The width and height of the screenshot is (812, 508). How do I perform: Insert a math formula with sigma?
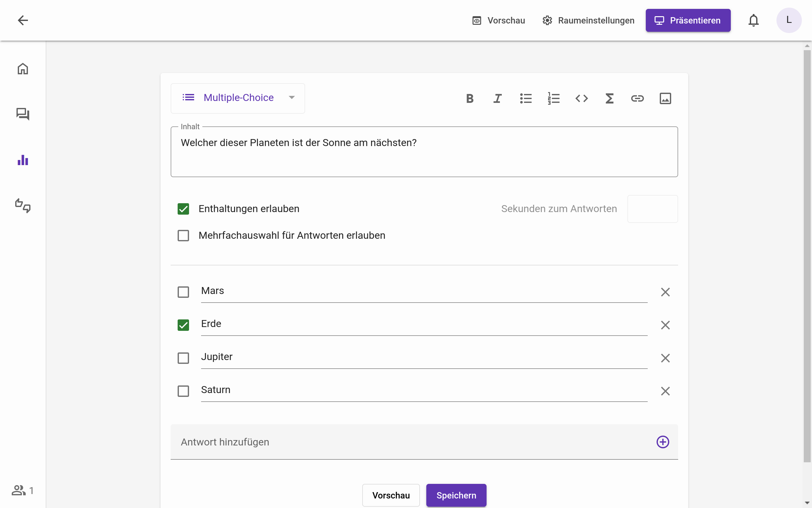pos(609,98)
